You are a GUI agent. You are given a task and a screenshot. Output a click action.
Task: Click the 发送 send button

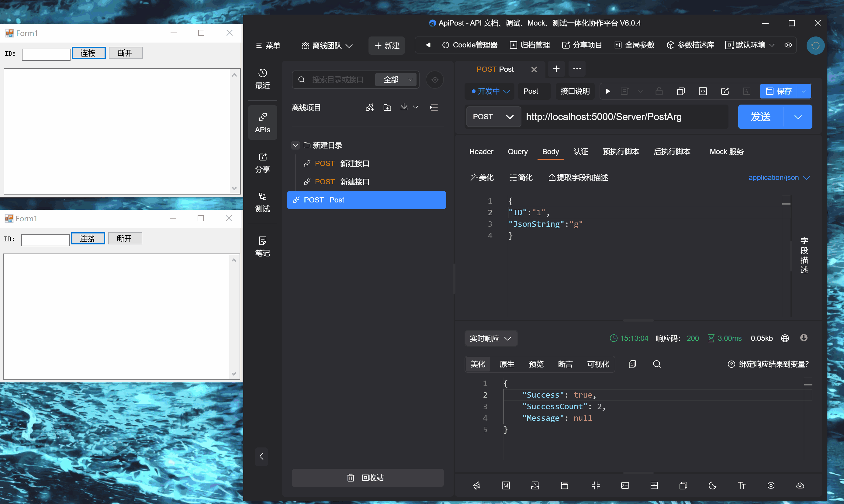click(760, 116)
